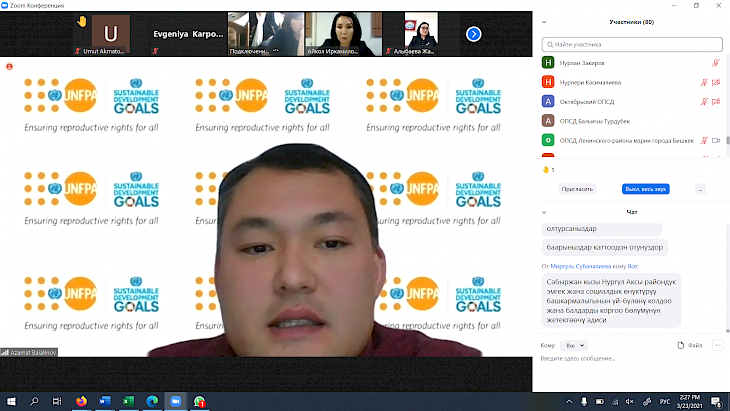730x411 pixels.
Task: Click the Файл attach button
Action: [690, 345]
